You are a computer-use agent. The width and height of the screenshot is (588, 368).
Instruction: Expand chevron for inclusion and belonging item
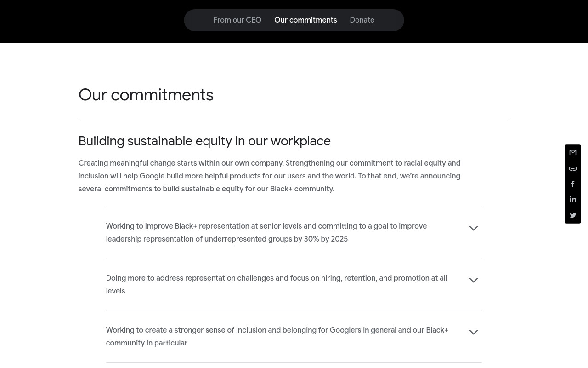(x=474, y=332)
